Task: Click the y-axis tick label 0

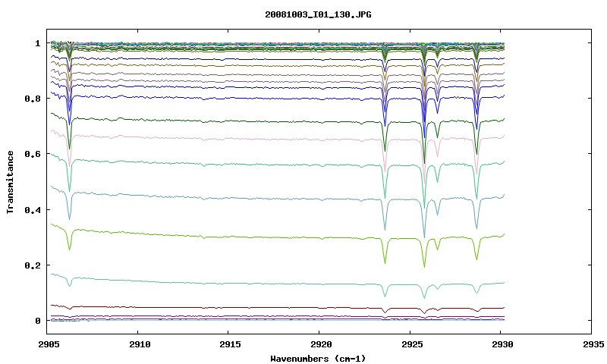Action: click(x=37, y=321)
